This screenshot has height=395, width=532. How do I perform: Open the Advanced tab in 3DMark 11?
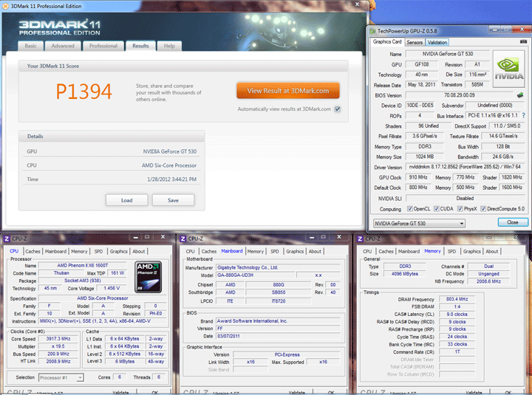tap(63, 46)
